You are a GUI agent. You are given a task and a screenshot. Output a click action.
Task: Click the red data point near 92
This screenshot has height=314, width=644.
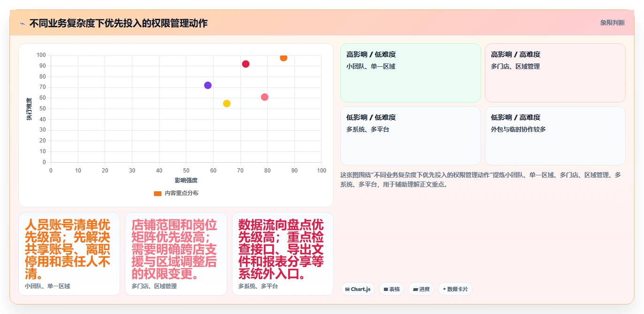245,64
